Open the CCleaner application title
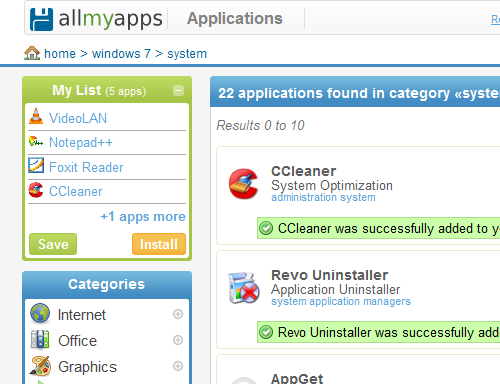This screenshot has width=500, height=384. [304, 171]
